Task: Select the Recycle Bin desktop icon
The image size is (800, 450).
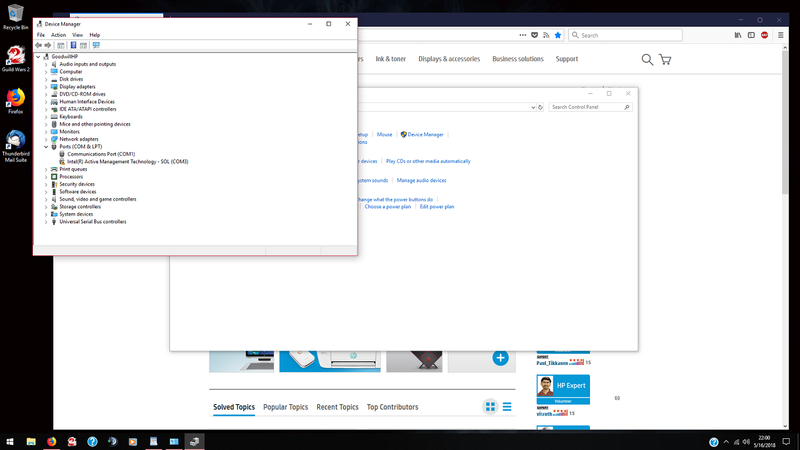Action: [x=15, y=17]
